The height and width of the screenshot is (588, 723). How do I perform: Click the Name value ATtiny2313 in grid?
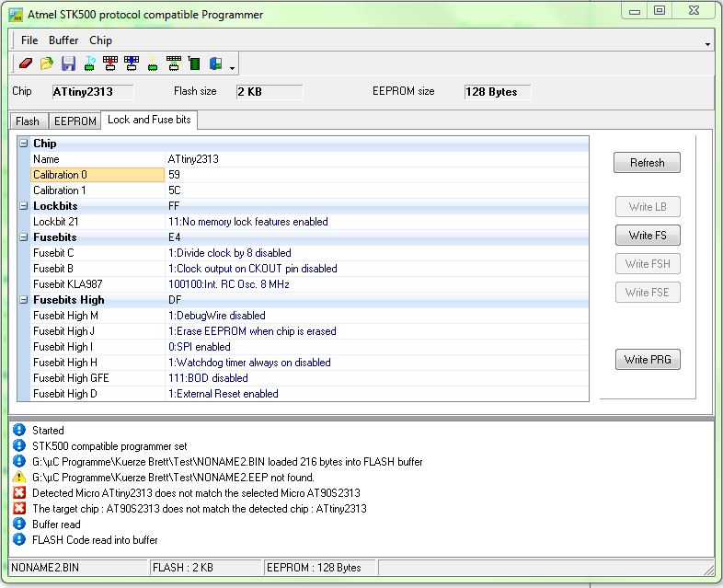tap(193, 159)
